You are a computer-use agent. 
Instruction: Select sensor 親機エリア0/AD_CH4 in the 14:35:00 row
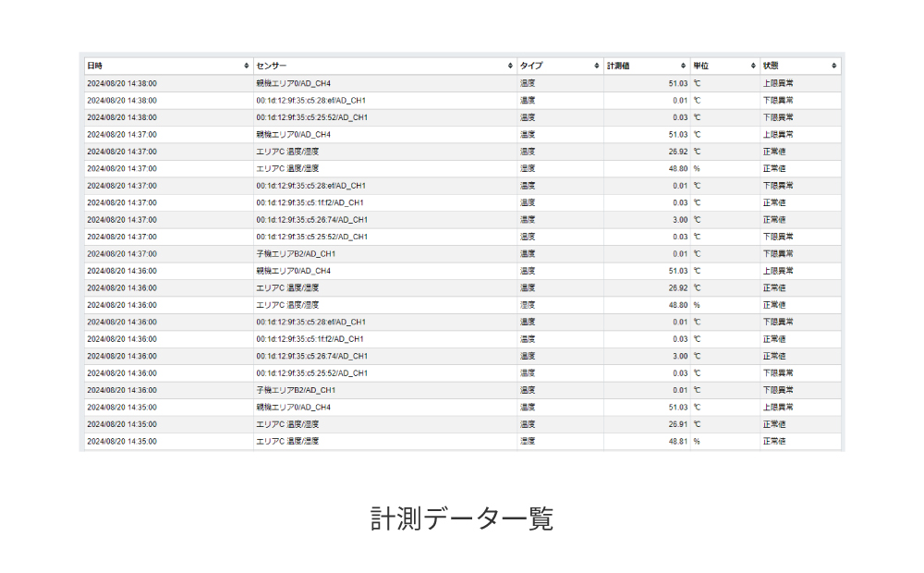point(294,408)
